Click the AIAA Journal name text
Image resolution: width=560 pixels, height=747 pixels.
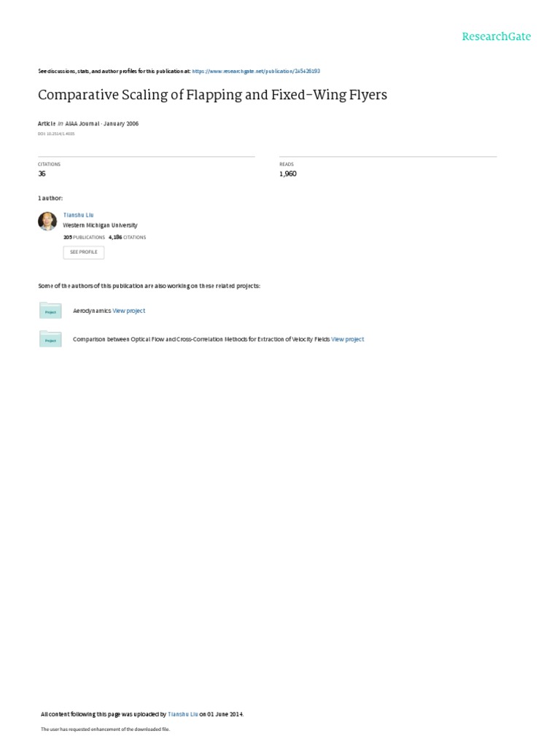tap(82, 123)
